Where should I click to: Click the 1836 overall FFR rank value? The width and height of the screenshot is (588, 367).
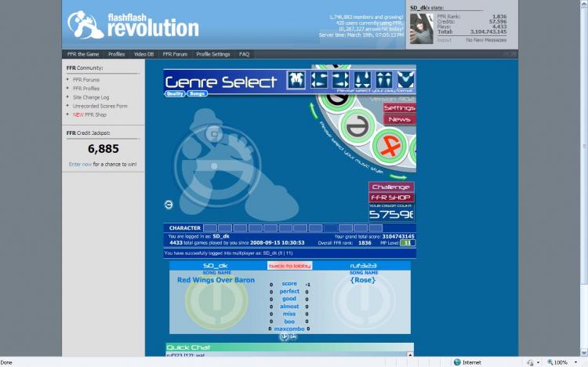365,243
